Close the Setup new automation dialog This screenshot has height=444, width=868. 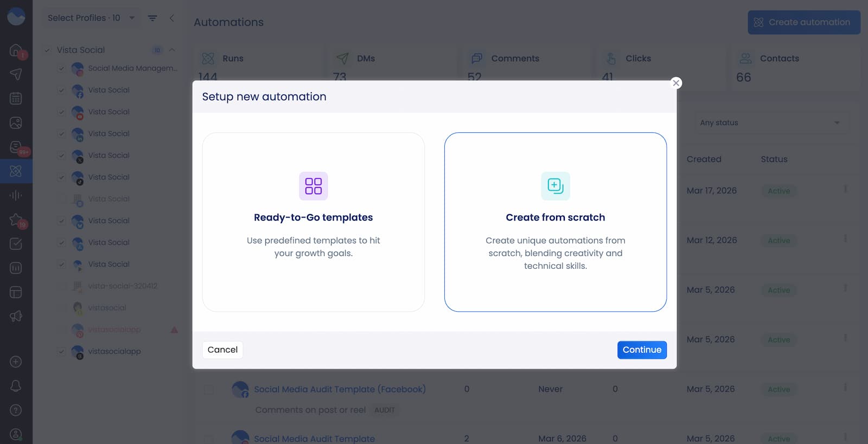click(676, 83)
